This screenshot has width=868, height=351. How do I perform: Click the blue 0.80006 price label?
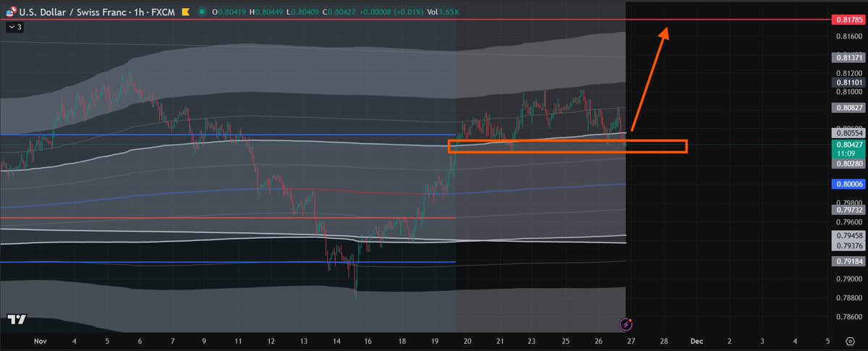(x=847, y=185)
